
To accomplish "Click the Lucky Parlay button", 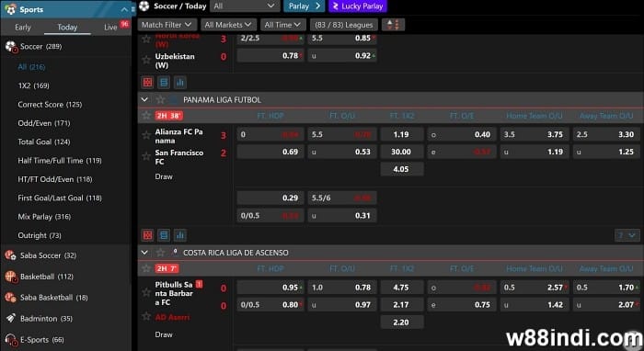I will [358, 6].
